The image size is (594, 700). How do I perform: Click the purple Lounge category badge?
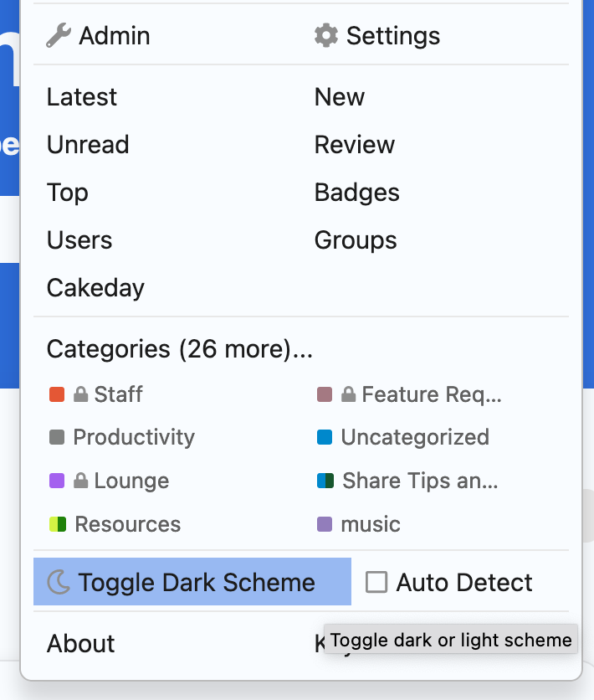coord(57,481)
